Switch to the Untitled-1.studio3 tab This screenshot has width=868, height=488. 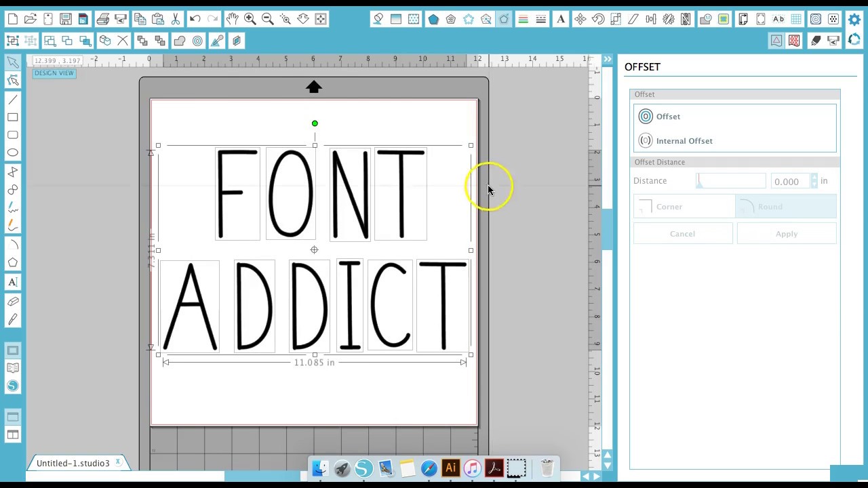73,464
